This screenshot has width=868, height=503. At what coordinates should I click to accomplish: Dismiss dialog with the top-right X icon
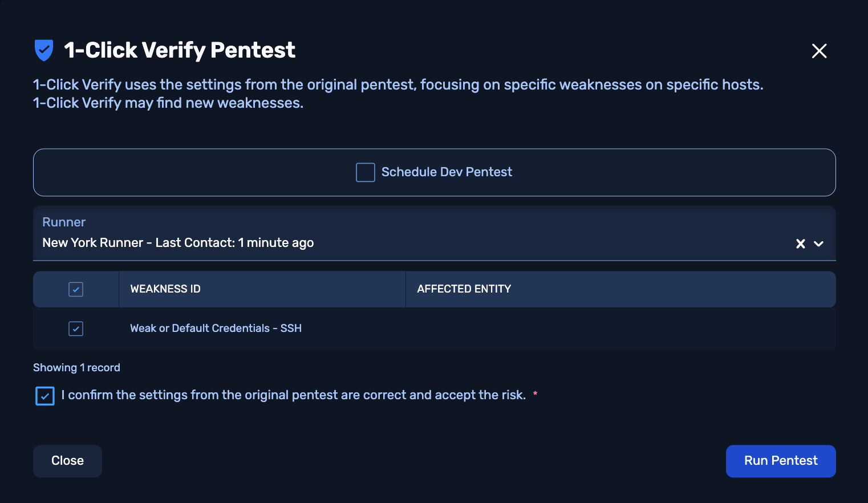[x=819, y=51]
